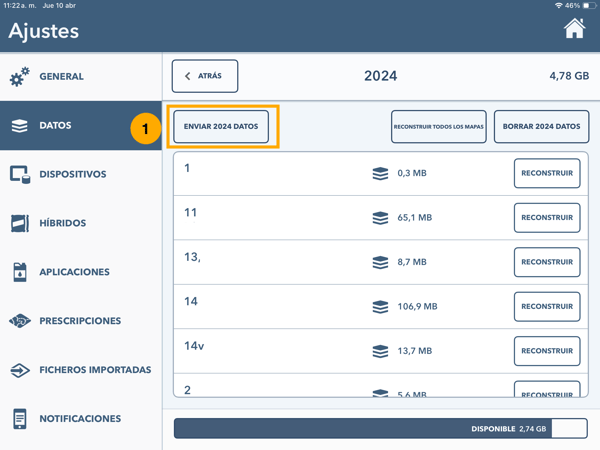
Task: Click the 106,9 MB size value
Action: click(417, 307)
